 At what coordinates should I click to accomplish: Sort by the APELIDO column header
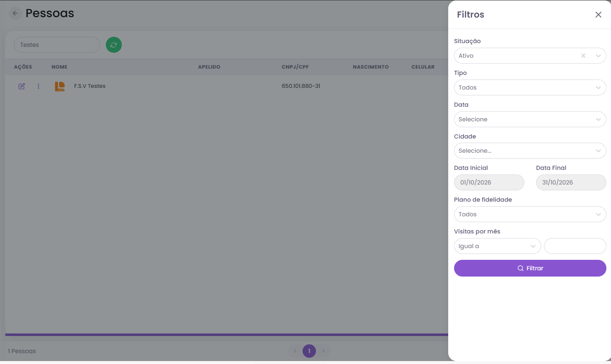pyautogui.click(x=209, y=67)
